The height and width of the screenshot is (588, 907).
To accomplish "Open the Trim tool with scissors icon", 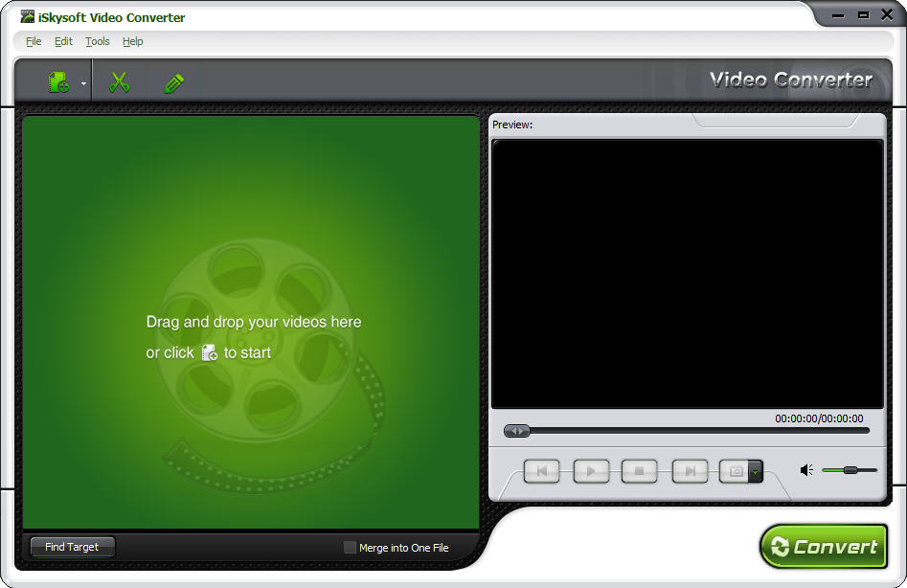I will click(119, 80).
